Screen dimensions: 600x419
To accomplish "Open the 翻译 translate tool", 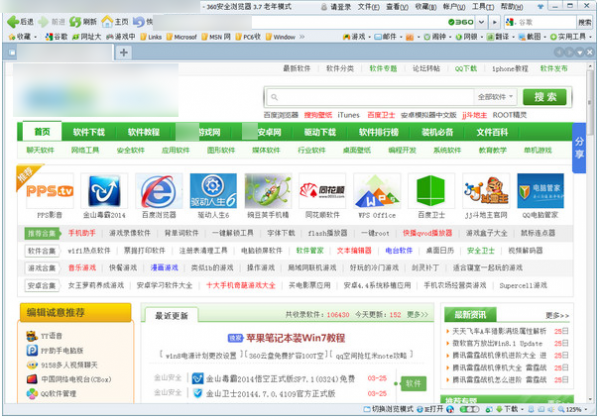I will 497,37.
